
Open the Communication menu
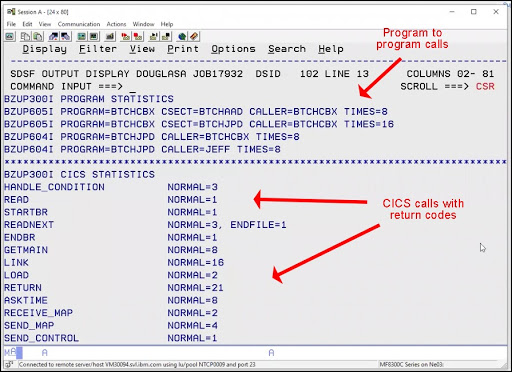point(79,24)
